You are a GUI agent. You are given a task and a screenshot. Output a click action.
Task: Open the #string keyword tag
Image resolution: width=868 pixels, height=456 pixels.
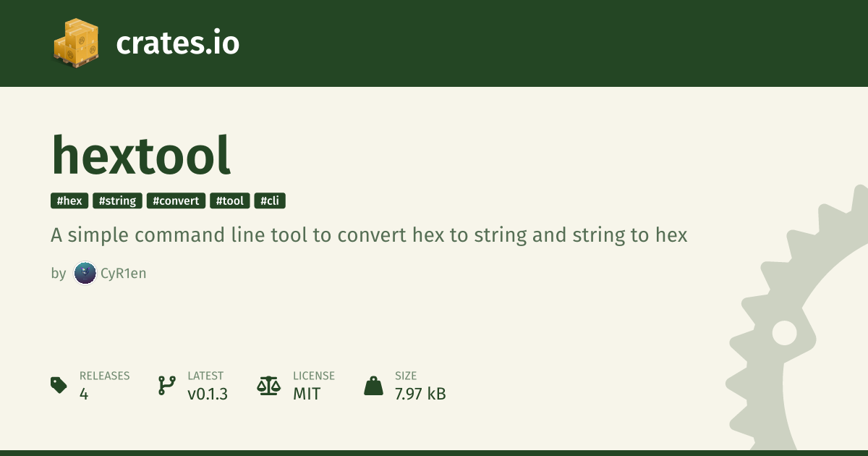(x=117, y=200)
